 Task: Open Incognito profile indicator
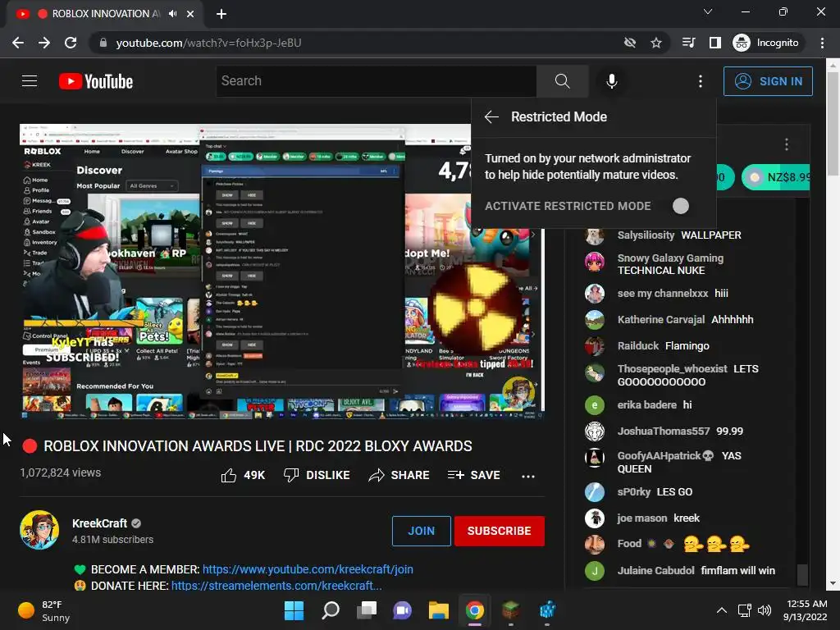(x=766, y=43)
